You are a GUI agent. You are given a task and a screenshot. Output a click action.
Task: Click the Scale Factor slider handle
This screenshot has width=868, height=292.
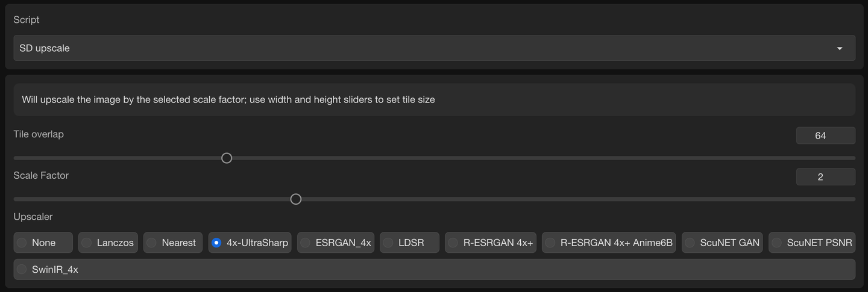[296, 199]
